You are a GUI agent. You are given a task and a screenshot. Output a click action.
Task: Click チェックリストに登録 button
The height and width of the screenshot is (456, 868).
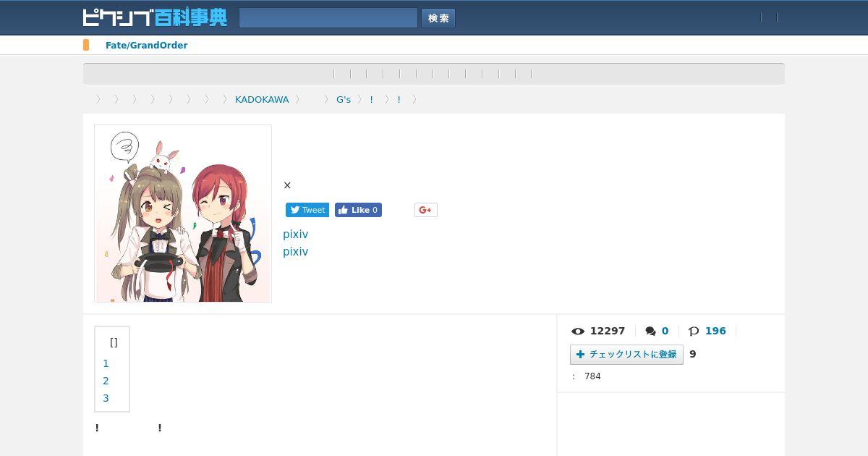626,354
